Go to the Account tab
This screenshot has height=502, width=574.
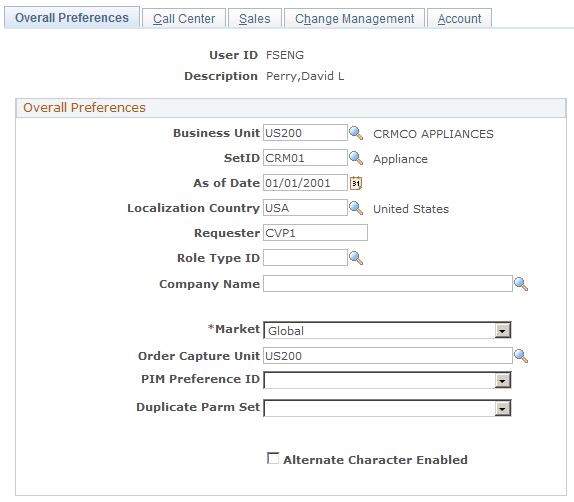pos(459,18)
